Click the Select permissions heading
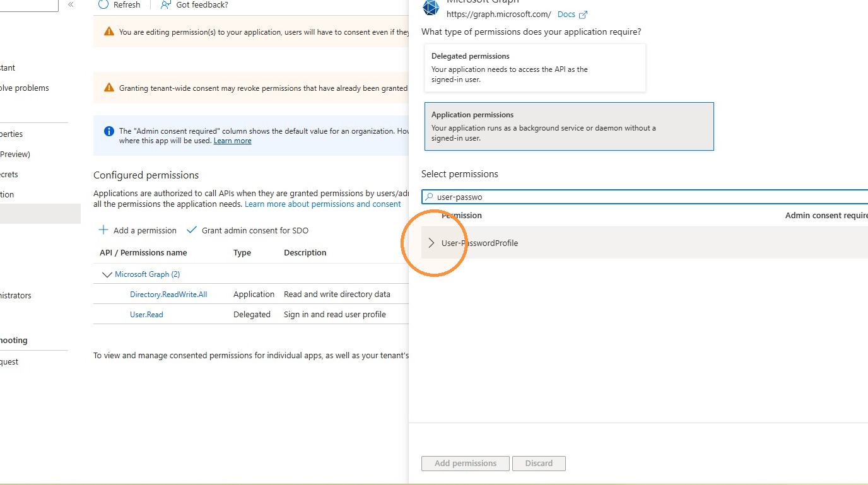The height and width of the screenshot is (485, 868). click(460, 174)
